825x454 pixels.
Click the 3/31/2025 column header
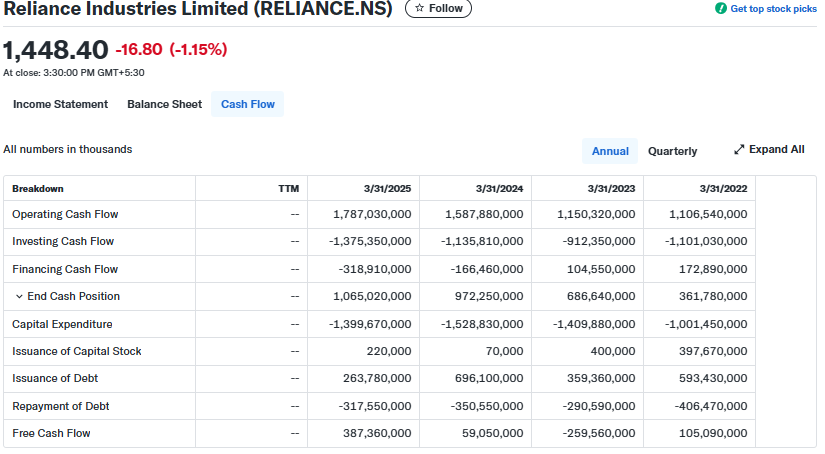point(387,188)
